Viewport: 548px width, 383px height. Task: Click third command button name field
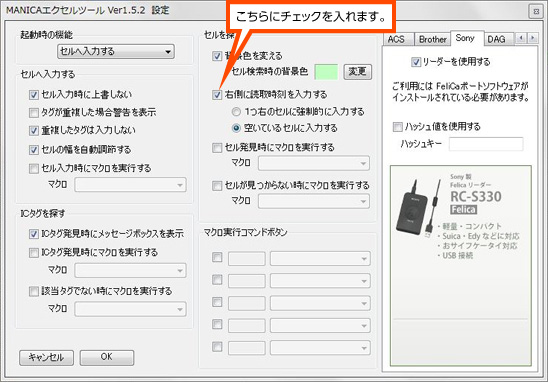point(247,303)
